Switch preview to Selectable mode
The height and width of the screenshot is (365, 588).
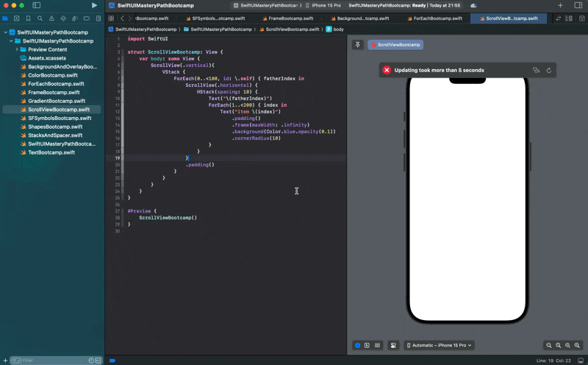(367, 345)
